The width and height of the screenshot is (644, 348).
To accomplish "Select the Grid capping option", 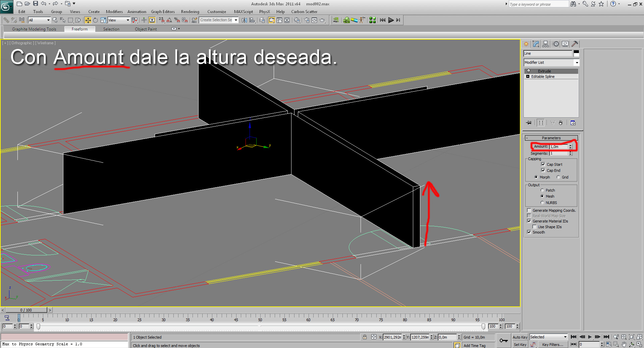I will [x=558, y=177].
